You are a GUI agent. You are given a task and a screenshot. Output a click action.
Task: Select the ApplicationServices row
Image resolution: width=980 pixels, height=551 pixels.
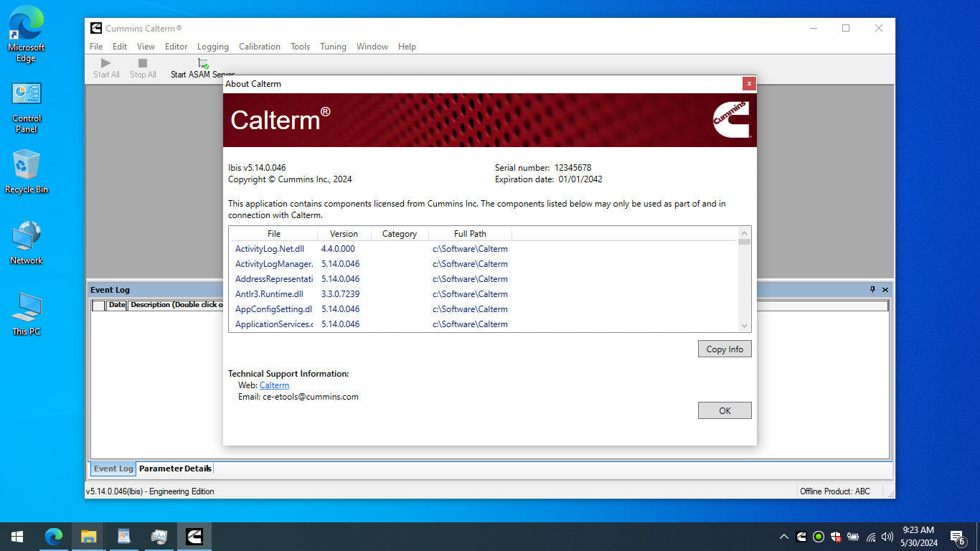[484, 324]
